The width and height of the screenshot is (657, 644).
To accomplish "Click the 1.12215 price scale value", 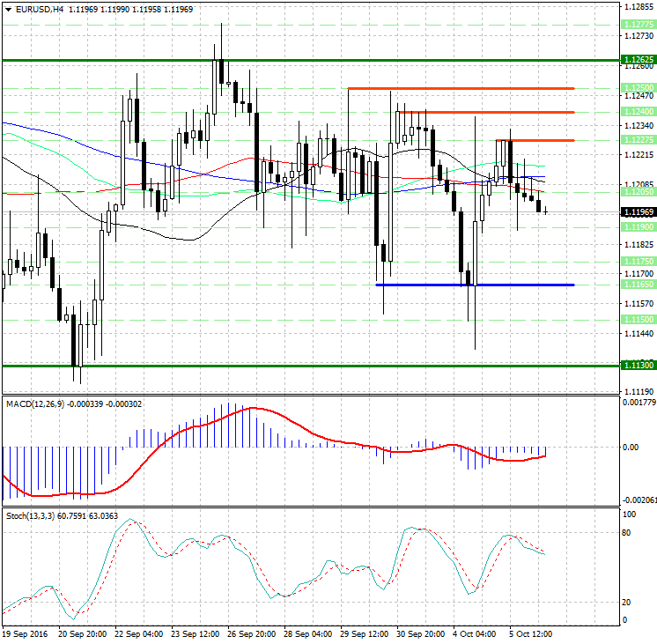I will tap(639, 155).
